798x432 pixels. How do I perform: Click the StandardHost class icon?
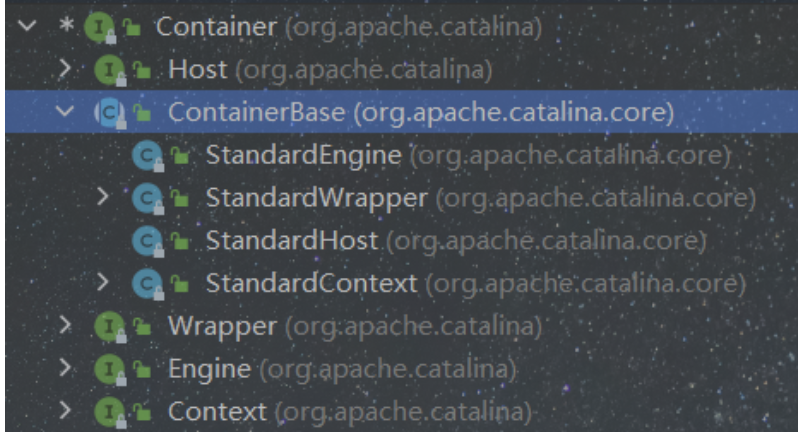[145, 241]
